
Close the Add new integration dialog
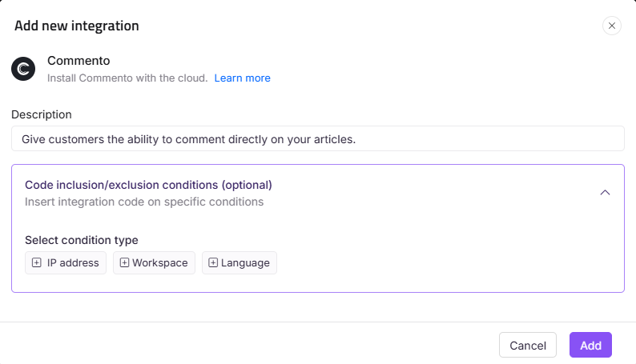612,26
